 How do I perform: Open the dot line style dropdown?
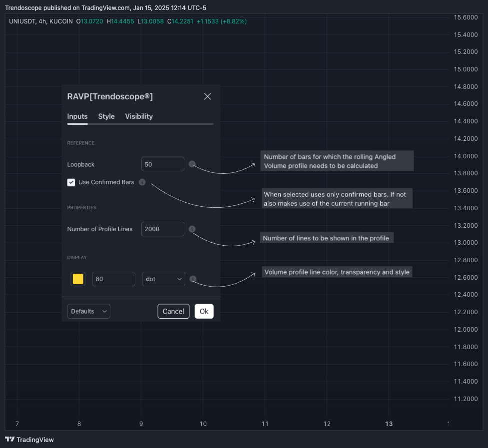click(x=163, y=279)
